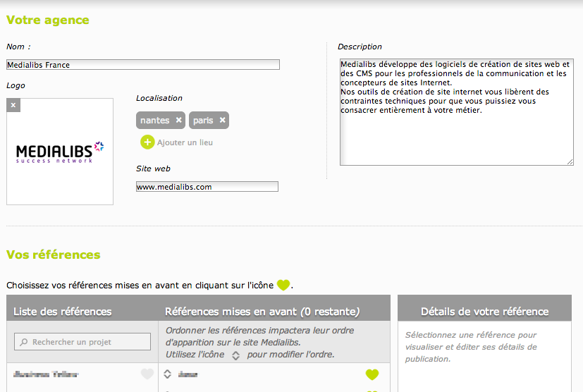Click the Rechercher un projet search field
583x392 pixels.
pos(82,342)
